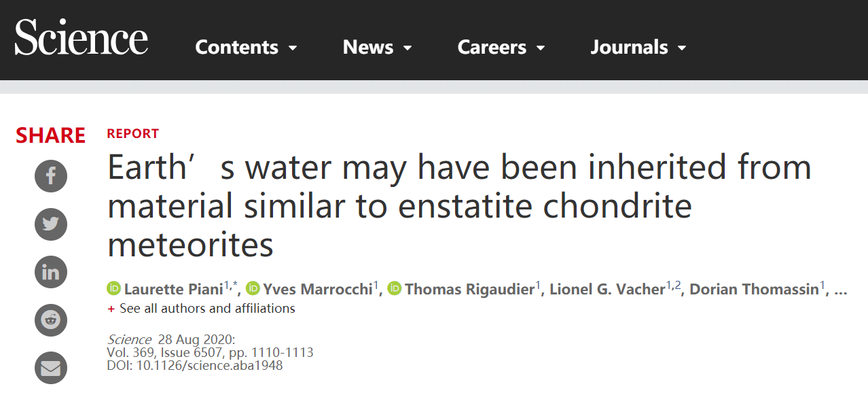Select author Dorian Thomassin link

[x=754, y=289]
